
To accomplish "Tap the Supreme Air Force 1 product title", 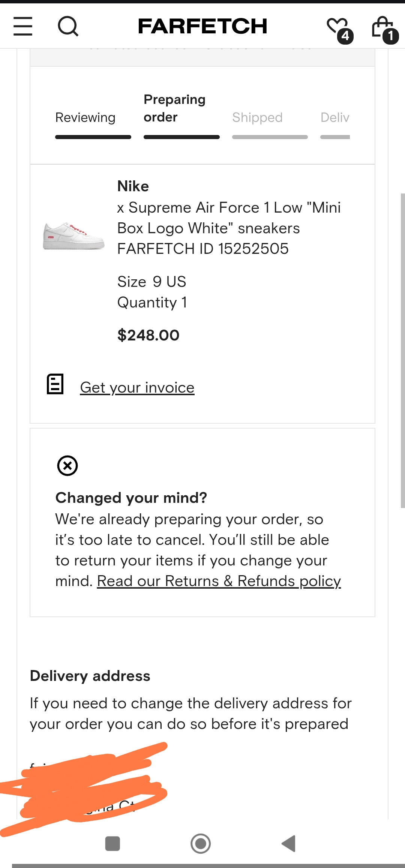I will click(229, 218).
